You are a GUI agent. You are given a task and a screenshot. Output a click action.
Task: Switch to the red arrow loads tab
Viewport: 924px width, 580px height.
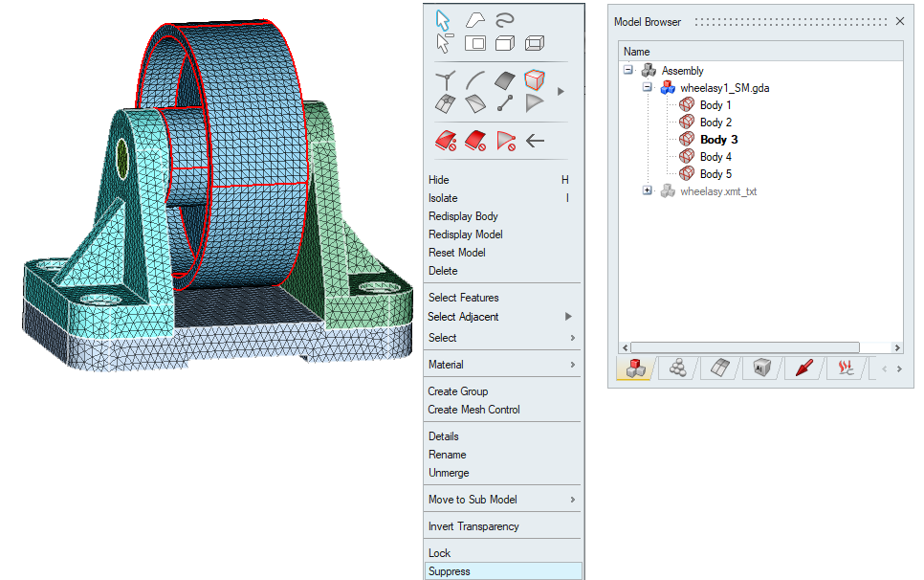click(803, 368)
